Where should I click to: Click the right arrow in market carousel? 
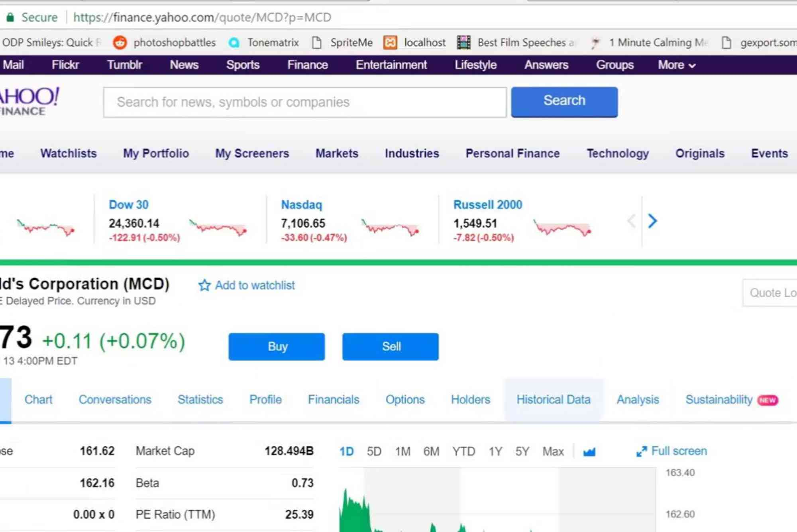click(x=652, y=221)
